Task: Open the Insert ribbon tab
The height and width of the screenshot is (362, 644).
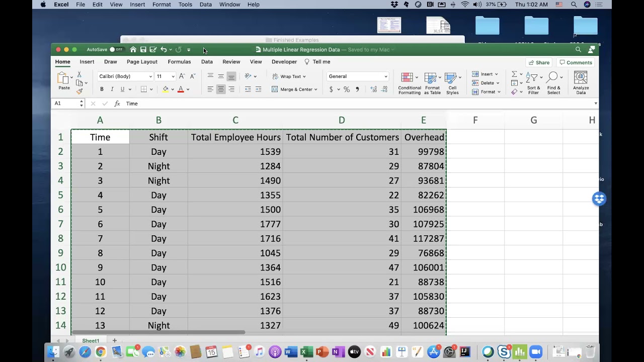Action: tap(87, 62)
